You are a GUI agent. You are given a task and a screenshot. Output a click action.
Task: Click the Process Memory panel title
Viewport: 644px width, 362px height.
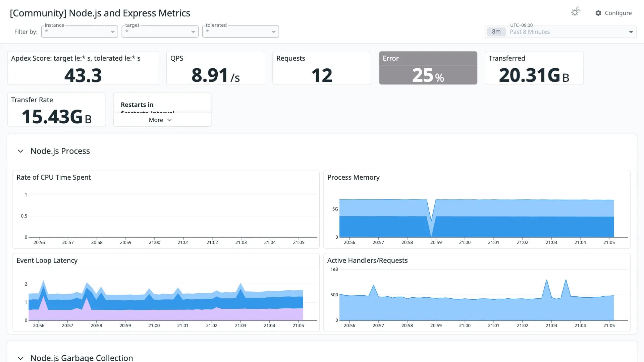(354, 177)
